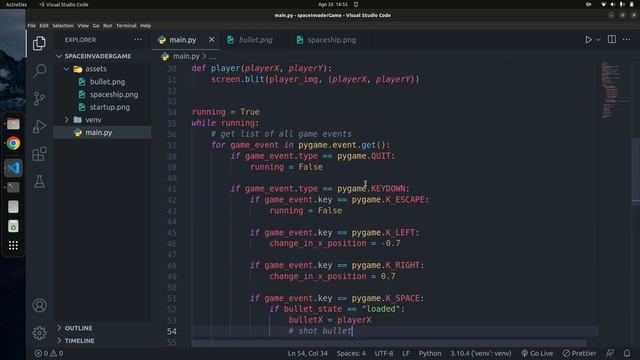Viewport: 640px width, 360px height.
Task: Click the editor horizontal scrollbar
Action: click(389, 343)
